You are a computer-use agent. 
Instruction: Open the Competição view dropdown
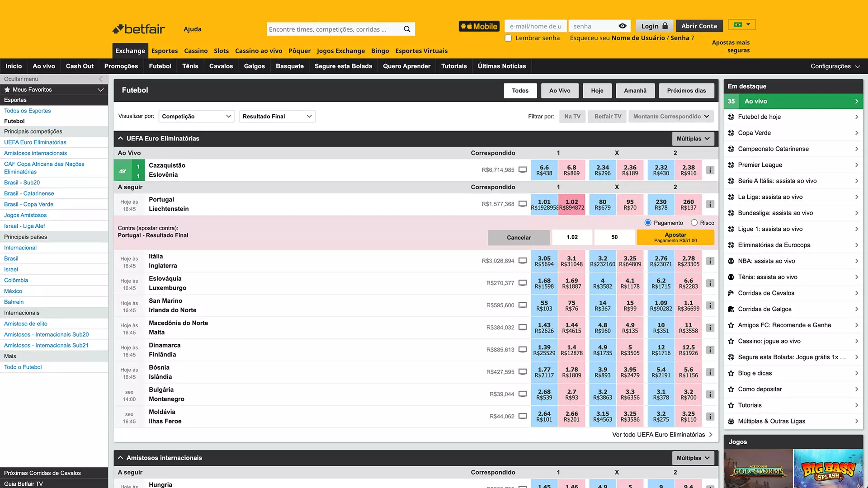click(196, 117)
